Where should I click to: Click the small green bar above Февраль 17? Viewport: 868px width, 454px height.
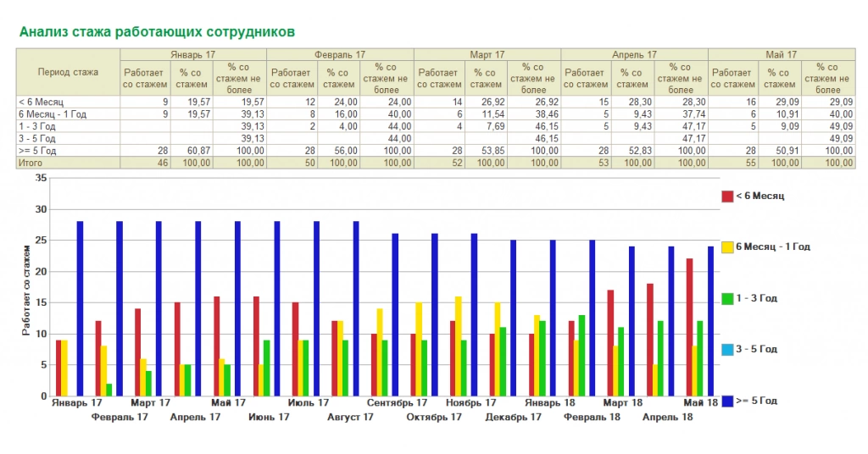(109, 390)
